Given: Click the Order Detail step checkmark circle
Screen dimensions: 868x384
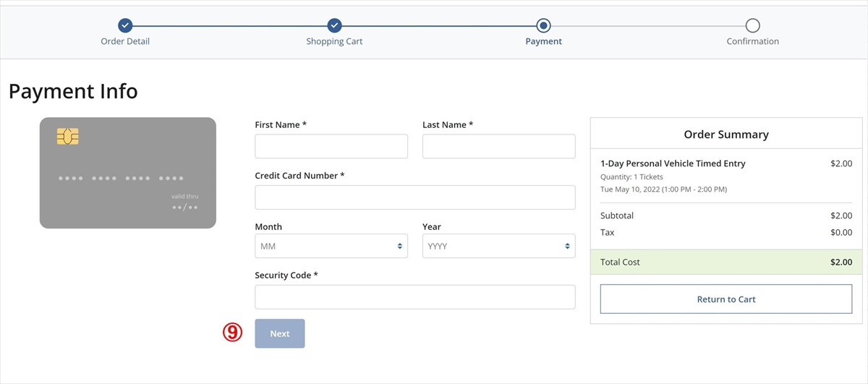Looking at the screenshot, I should click(x=125, y=25).
